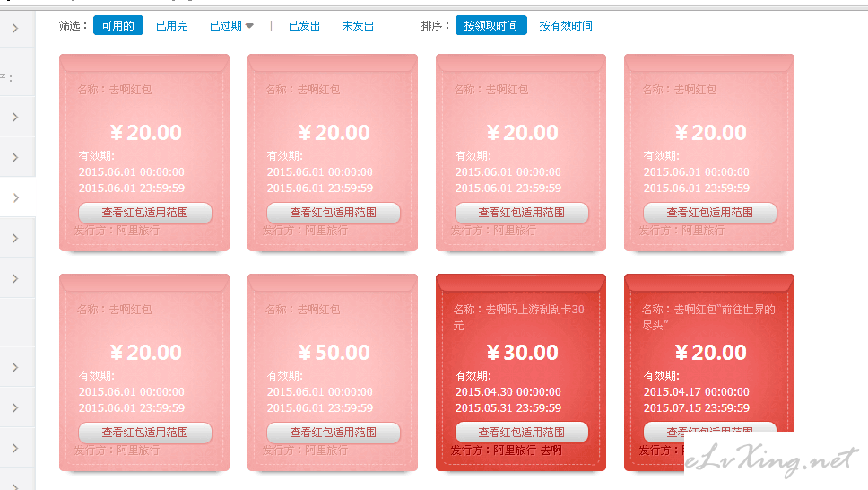The height and width of the screenshot is (490, 868).
Task: Switch to the 已用完 filter
Action: (171, 26)
